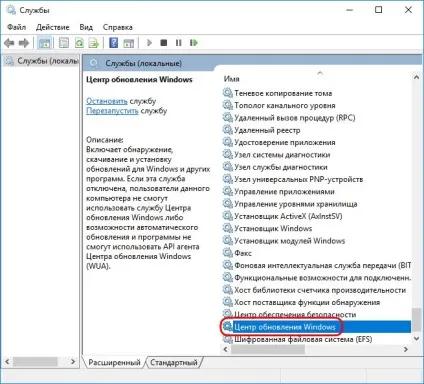Click gear icon beside Факс service
Screen dimensions: 424x384
[228, 253]
